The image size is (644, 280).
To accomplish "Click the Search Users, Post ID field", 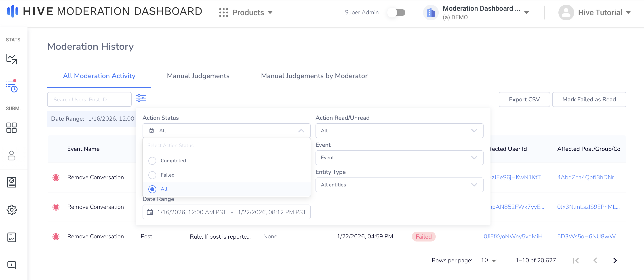I will (x=89, y=99).
